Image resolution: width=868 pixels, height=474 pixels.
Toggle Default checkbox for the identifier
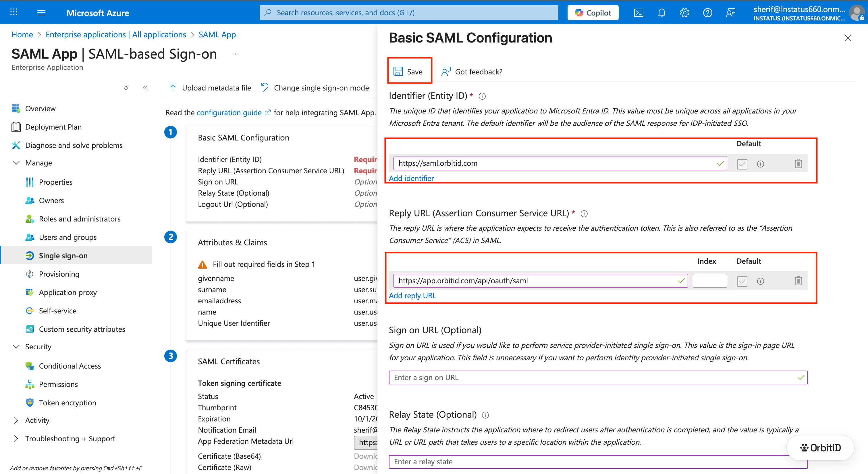coord(742,164)
